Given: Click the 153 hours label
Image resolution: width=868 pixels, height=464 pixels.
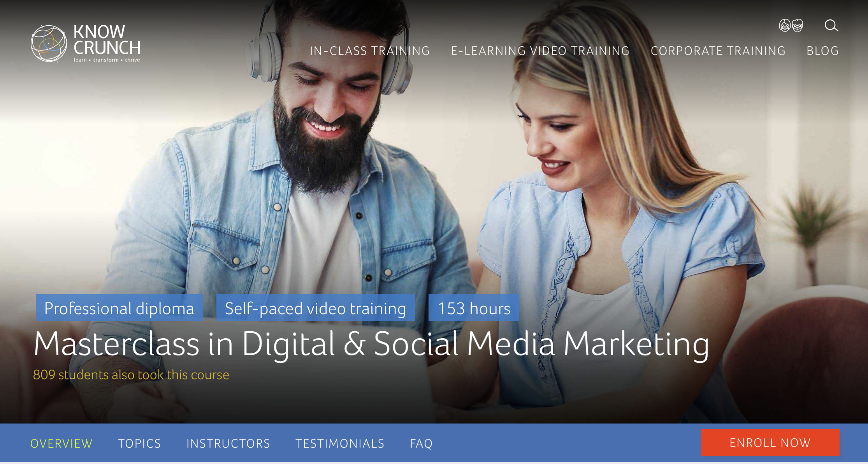Looking at the screenshot, I should 474,308.
